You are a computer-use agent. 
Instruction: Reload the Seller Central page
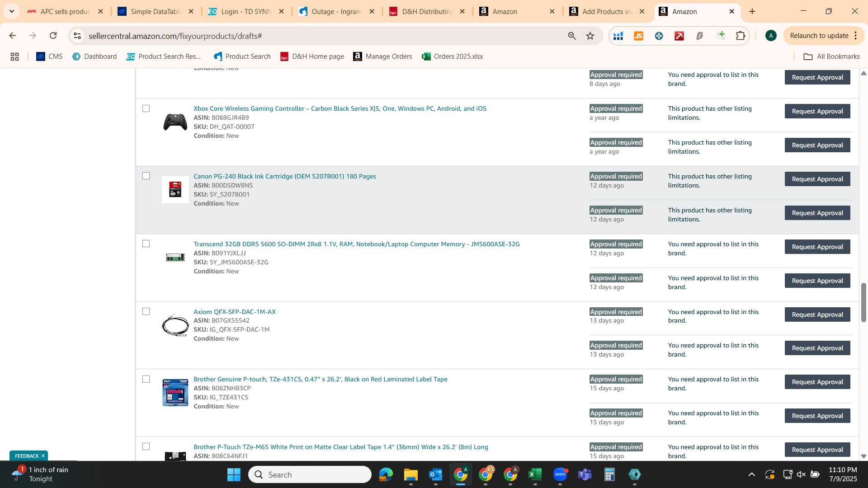53,36
